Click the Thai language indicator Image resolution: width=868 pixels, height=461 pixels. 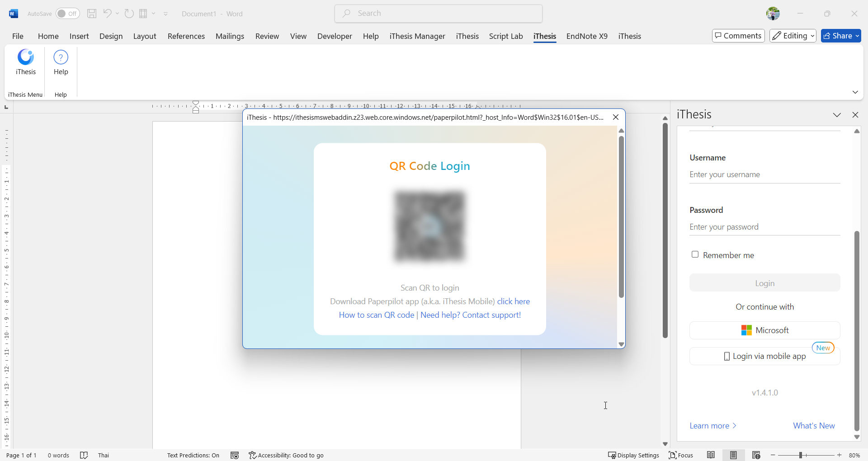click(x=104, y=455)
